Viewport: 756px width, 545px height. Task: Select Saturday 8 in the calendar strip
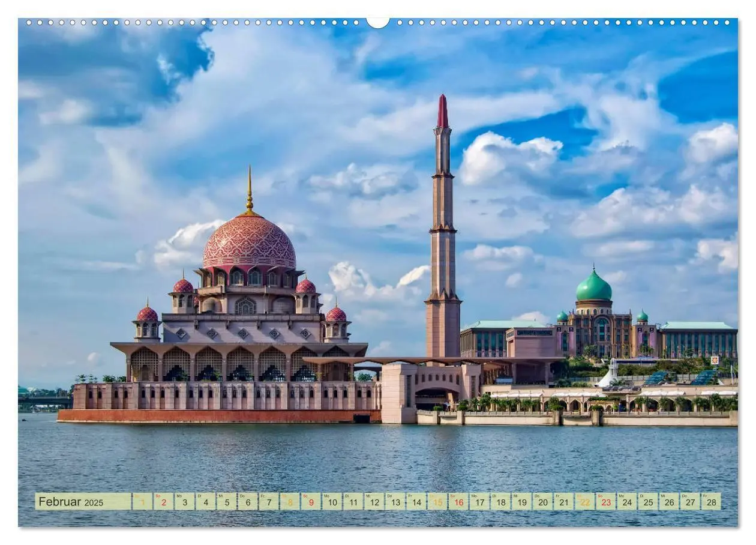290,501
